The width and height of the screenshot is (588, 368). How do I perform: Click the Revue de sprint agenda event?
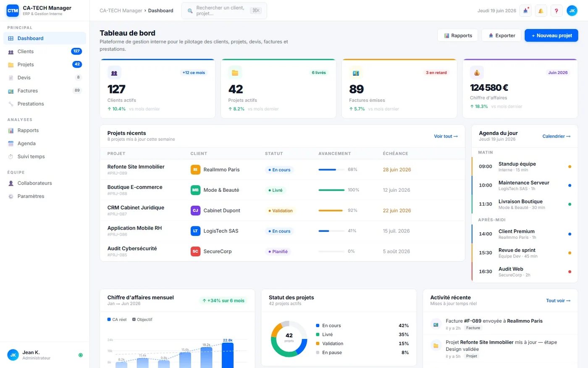pos(525,253)
